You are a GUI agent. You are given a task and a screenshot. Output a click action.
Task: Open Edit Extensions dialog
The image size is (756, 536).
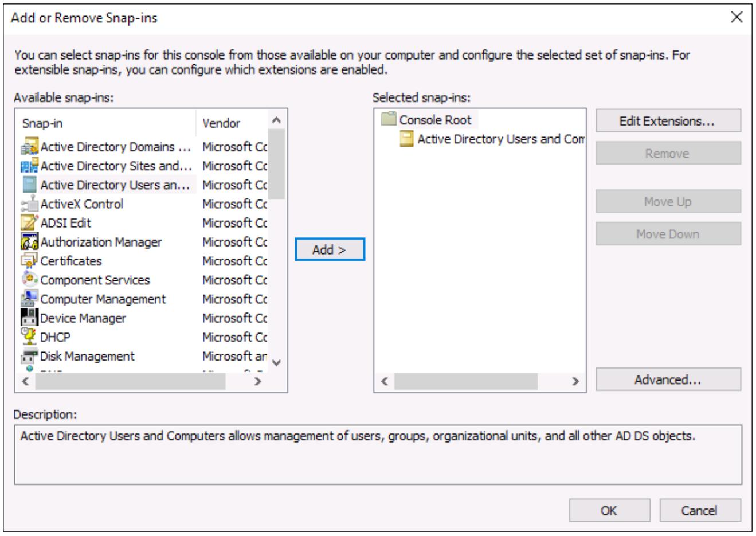pos(668,121)
